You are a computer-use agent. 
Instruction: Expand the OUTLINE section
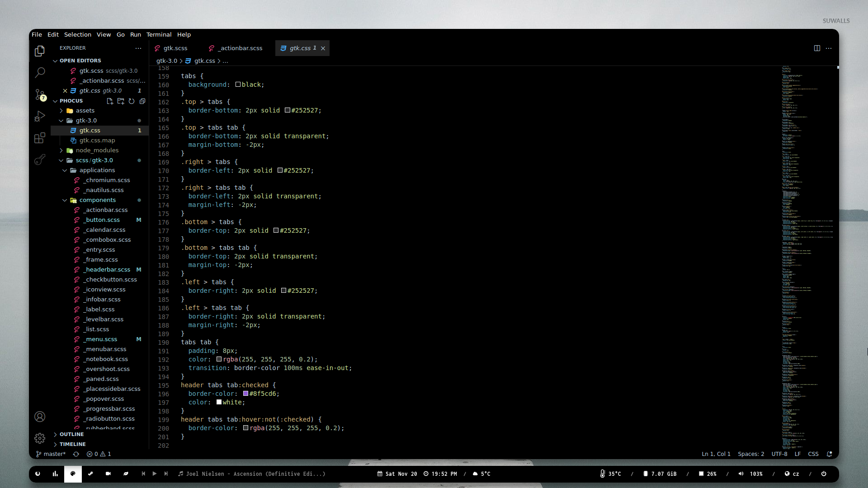[x=71, y=434]
